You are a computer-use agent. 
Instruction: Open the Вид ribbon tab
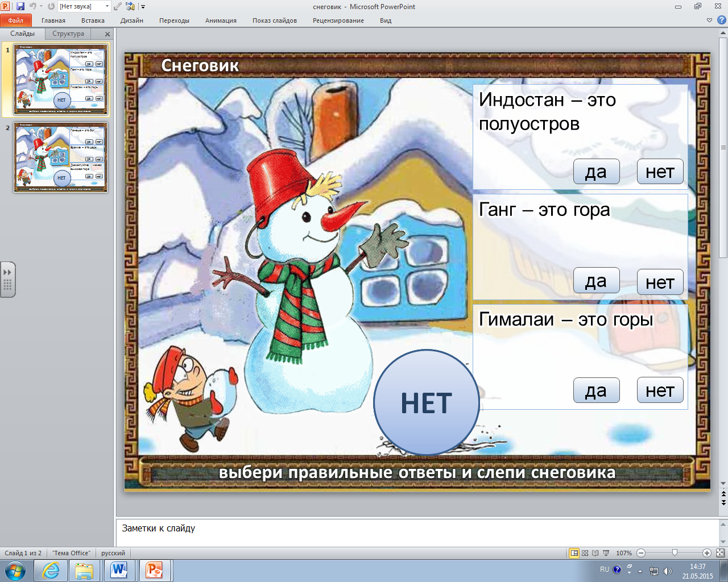pyautogui.click(x=386, y=20)
